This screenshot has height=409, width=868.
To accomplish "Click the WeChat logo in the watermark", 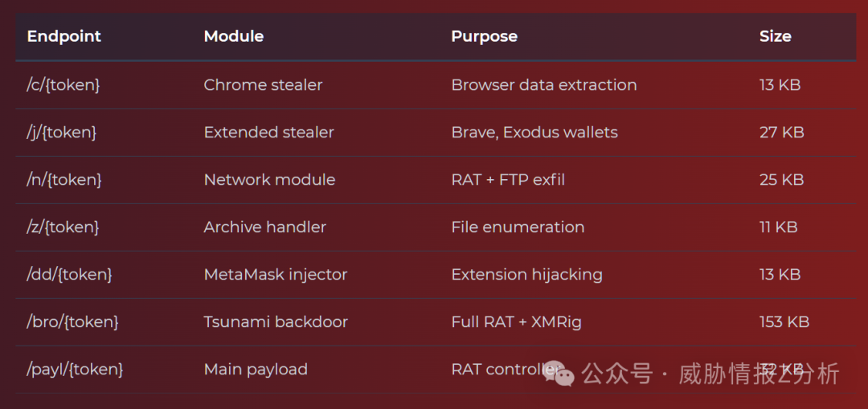I will (x=559, y=374).
